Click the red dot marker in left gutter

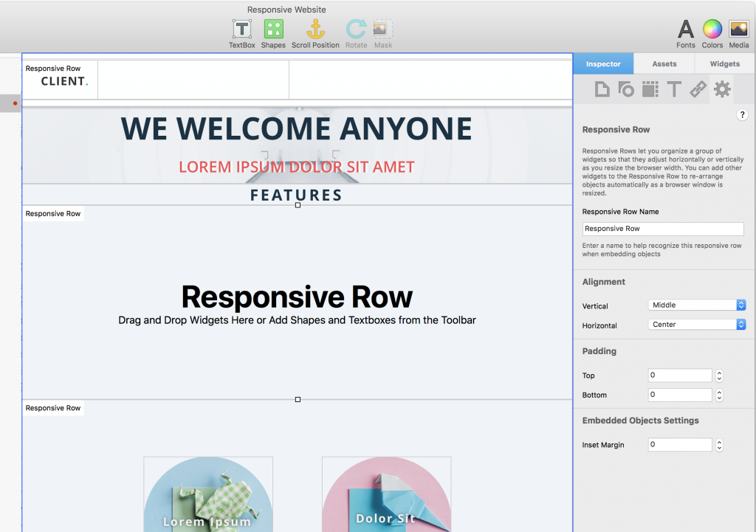[x=16, y=103]
